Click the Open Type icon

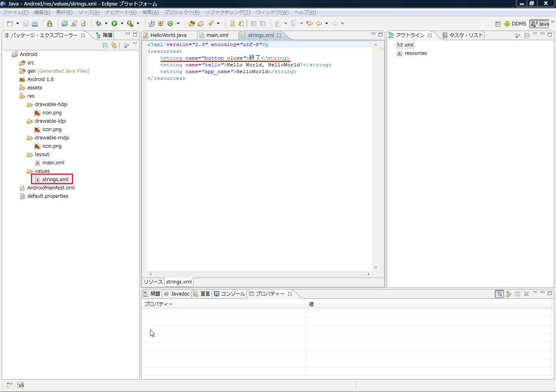pos(191,23)
